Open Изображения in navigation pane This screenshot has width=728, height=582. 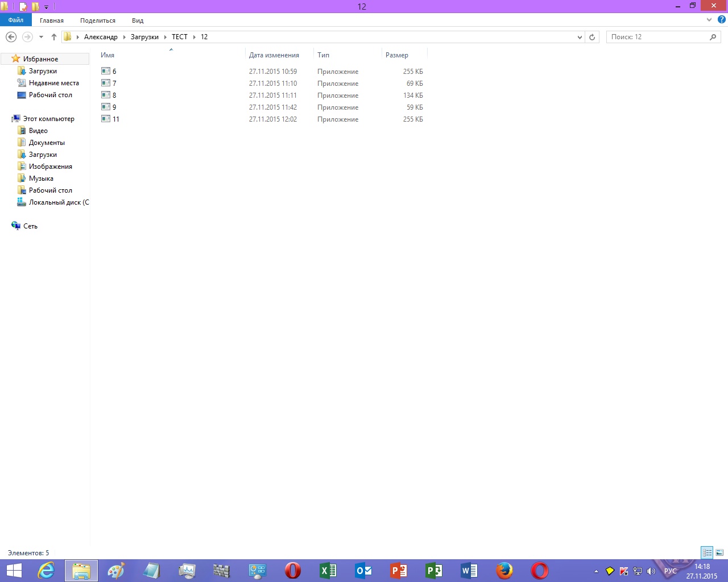pyautogui.click(x=51, y=167)
